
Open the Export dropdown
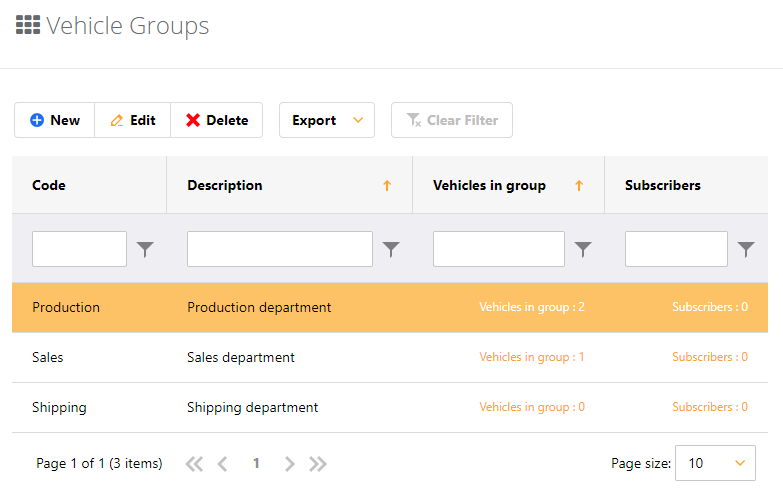coord(327,120)
